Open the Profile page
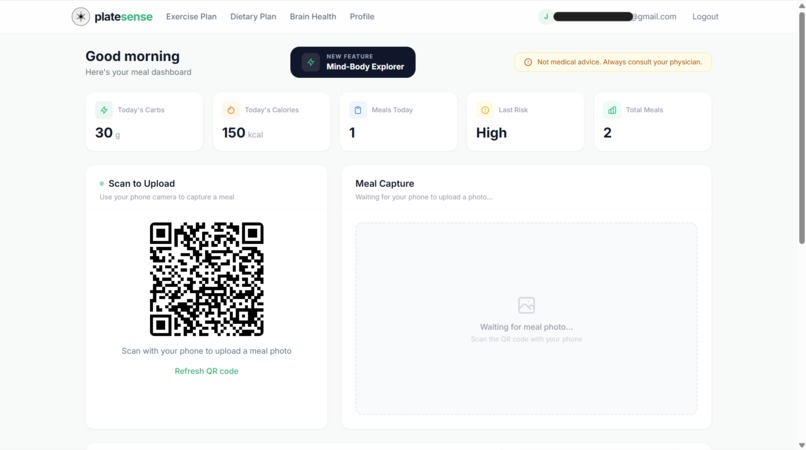Screen dimensions: 806x450 tap(362, 16)
